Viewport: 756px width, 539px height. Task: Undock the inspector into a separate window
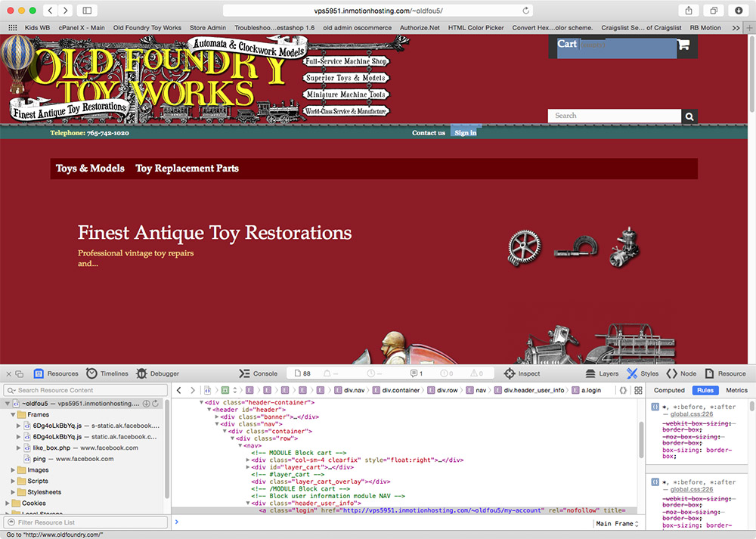click(20, 373)
